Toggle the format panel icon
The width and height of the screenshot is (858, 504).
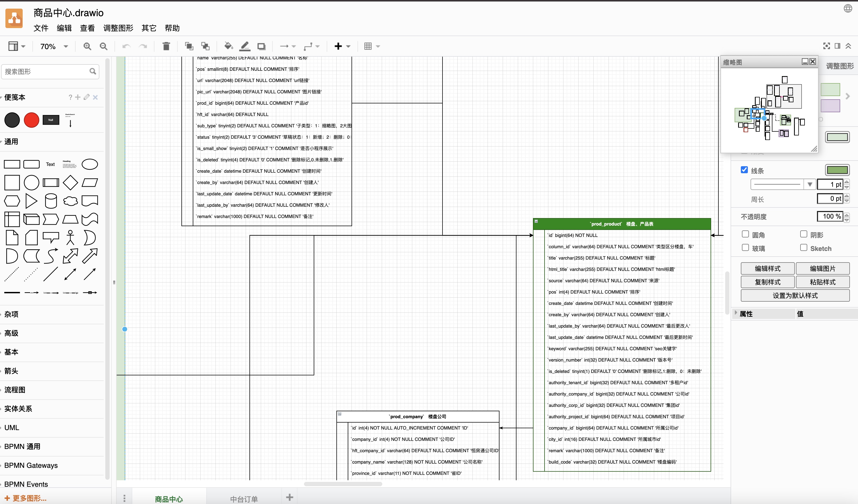coord(837,46)
